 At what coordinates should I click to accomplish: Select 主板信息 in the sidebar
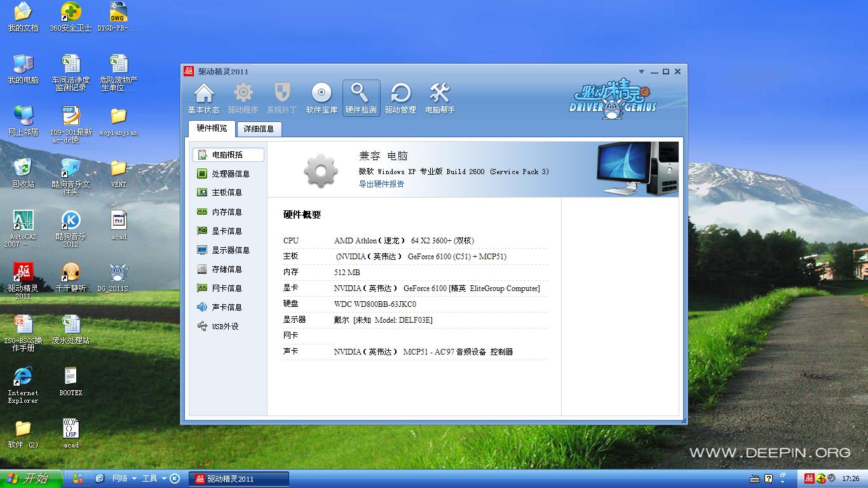(x=227, y=193)
